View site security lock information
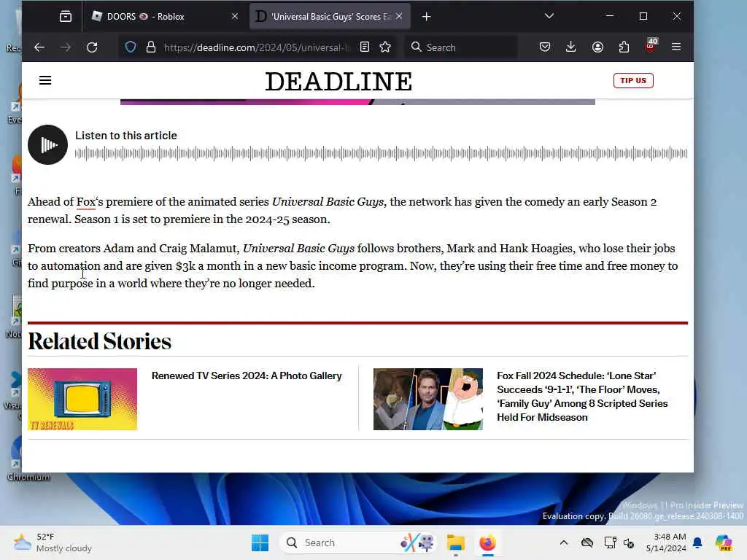Image resolution: width=747 pixels, height=560 pixels. pos(151,47)
